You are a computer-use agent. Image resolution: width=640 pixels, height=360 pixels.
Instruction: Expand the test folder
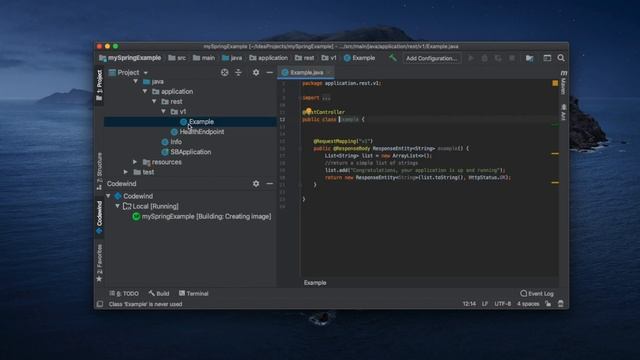point(126,172)
